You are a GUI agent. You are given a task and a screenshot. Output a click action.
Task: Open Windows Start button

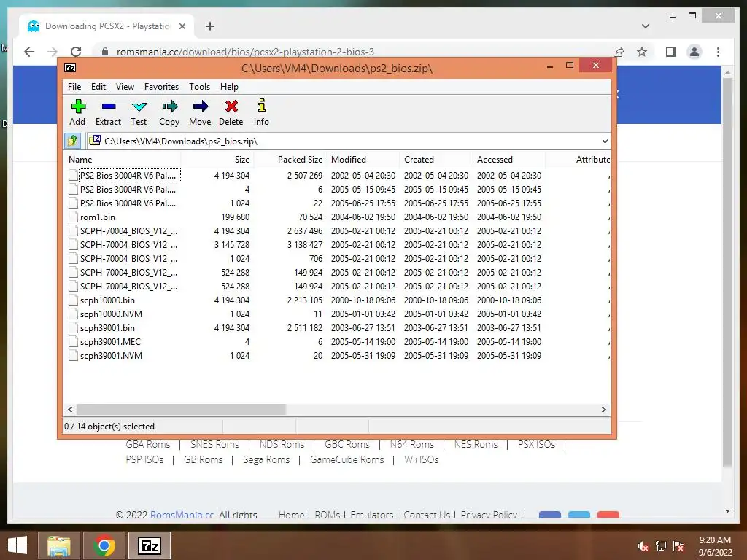[x=18, y=545]
